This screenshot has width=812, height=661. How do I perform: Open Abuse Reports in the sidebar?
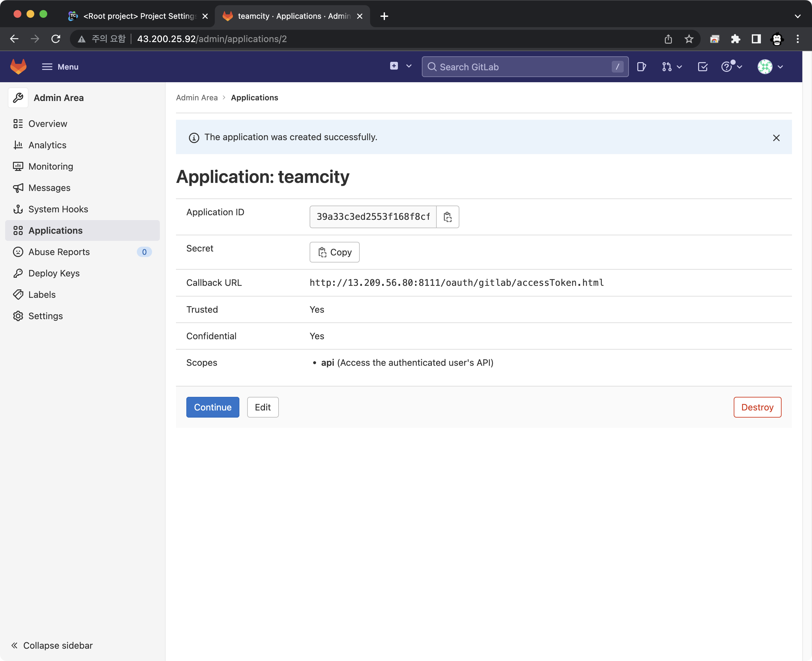82,252
